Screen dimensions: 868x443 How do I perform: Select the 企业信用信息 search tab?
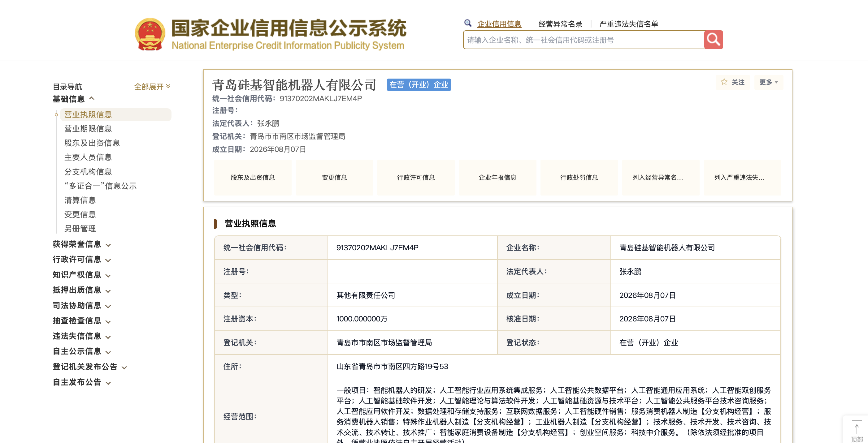pos(499,24)
